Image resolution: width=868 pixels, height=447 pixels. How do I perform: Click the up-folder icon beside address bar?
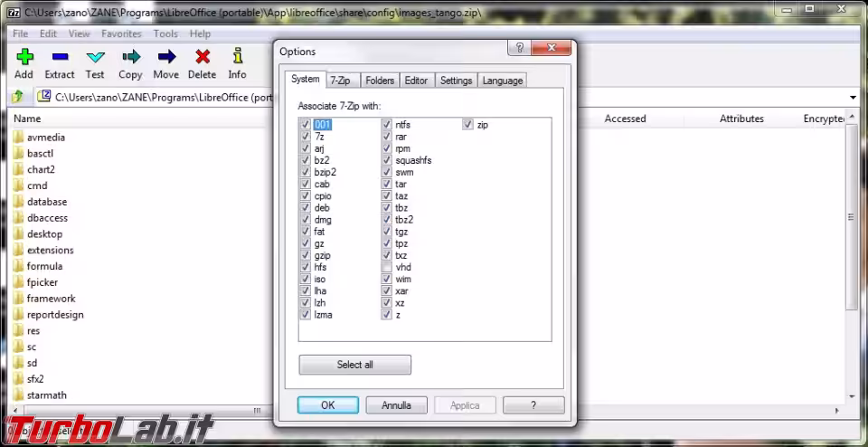point(17,97)
